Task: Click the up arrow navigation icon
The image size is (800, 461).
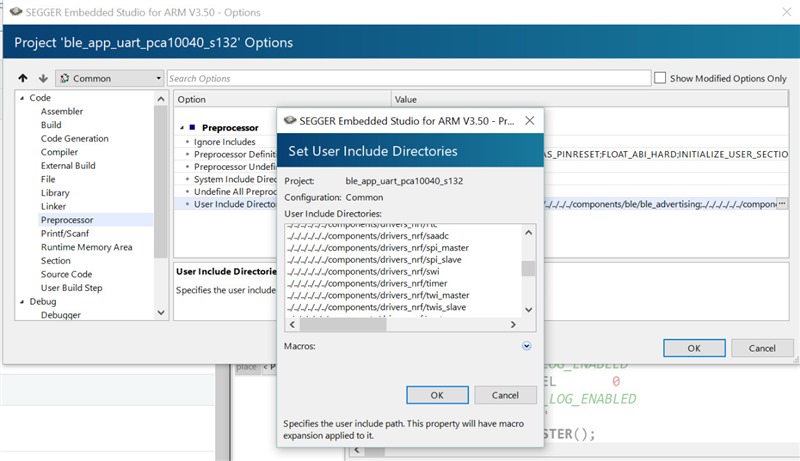Action: click(x=22, y=78)
